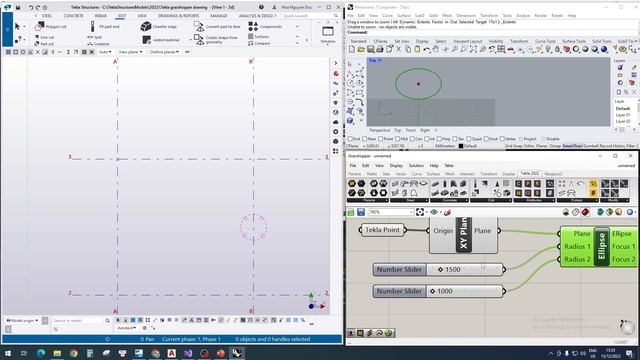Select Tekla Point parameter on canvas

tap(382, 230)
